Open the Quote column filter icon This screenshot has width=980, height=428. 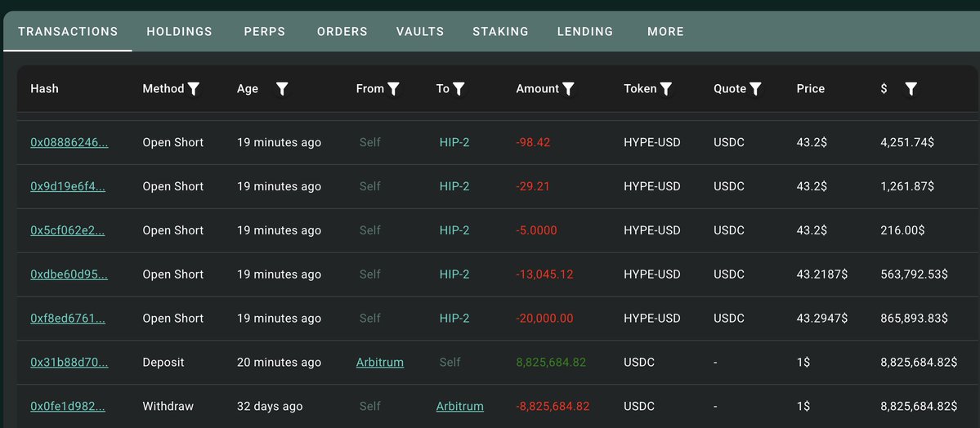point(755,89)
